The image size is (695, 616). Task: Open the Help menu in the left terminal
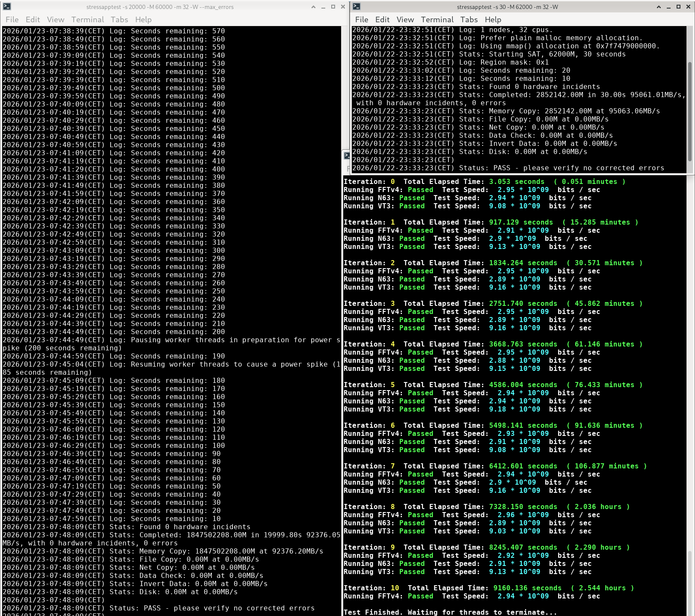coord(143,20)
